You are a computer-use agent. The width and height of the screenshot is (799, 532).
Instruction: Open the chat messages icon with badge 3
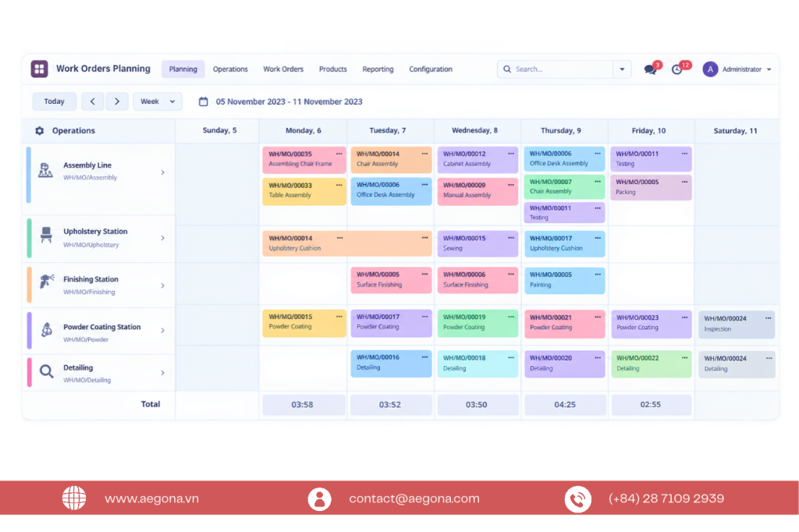point(650,69)
